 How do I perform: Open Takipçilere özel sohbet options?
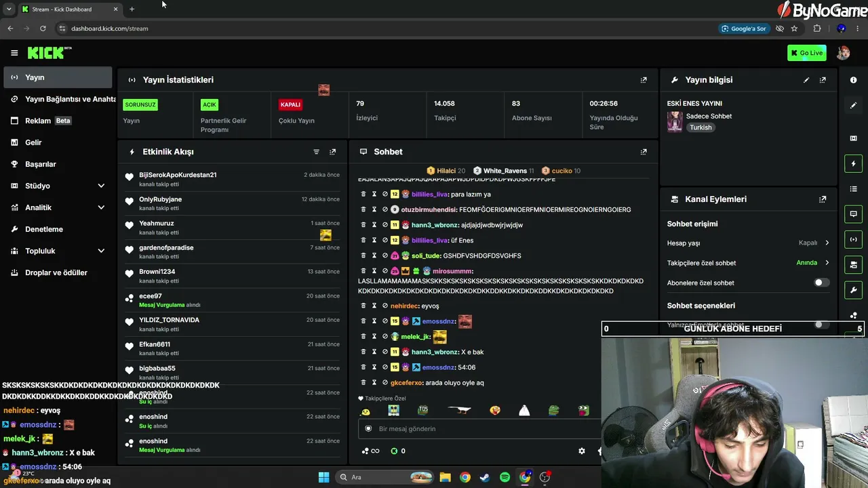[x=827, y=263]
